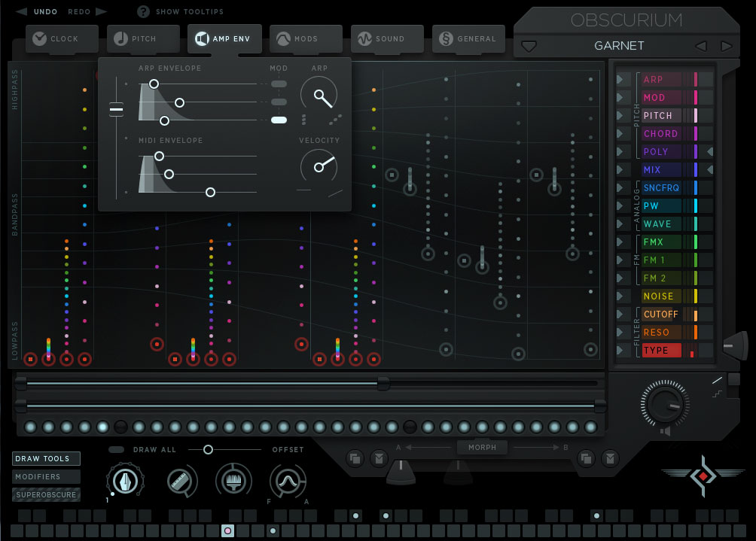The width and height of the screenshot is (756, 541).
Task: Select the Brush draw tool
Action: pos(233,480)
